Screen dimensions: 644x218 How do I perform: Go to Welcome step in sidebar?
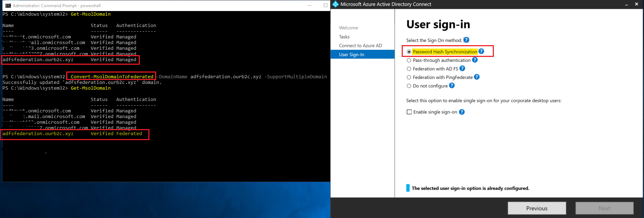(348, 28)
